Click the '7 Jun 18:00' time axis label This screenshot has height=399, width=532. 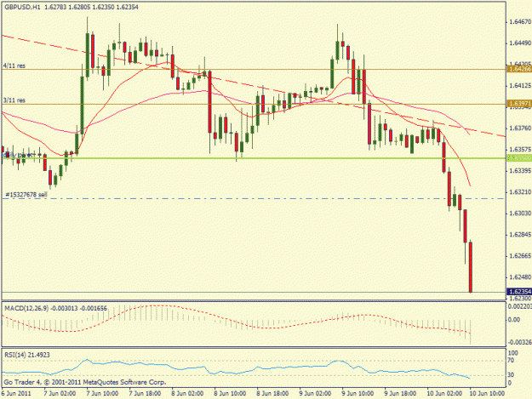click(x=145, y=394)
